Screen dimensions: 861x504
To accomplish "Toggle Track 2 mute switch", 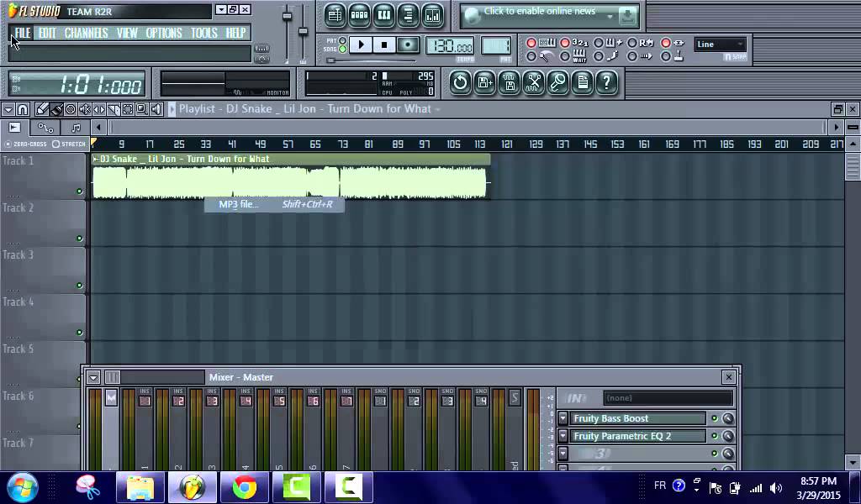I will pos(80,239).
